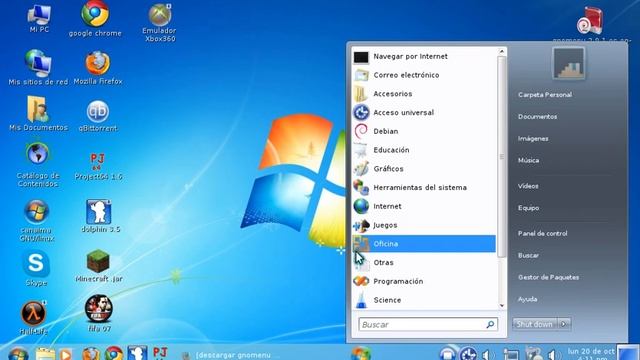Click the user avatar picture in menu
The width and height of the screenshot is (640, 360).
(569, 63)
